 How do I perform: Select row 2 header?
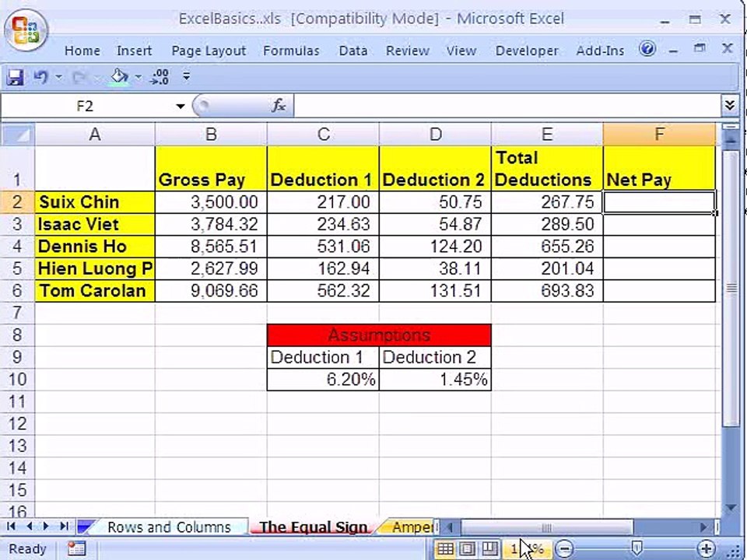tap(17, 202)
